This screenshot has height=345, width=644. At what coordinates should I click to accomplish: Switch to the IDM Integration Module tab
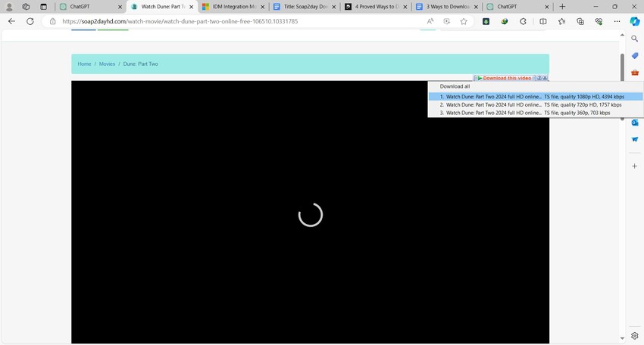click(x=233, y=7)
